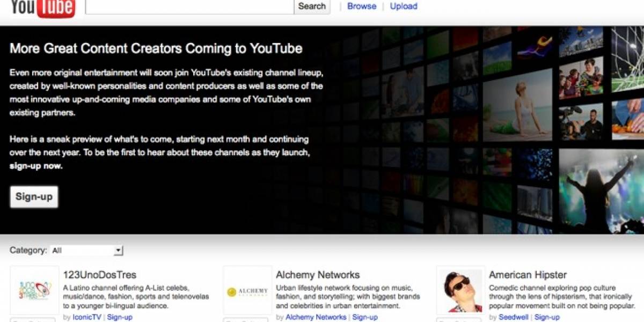Click Sign-up next to Alchemy Networks creator
644x322 pixels.
[365, 317]
